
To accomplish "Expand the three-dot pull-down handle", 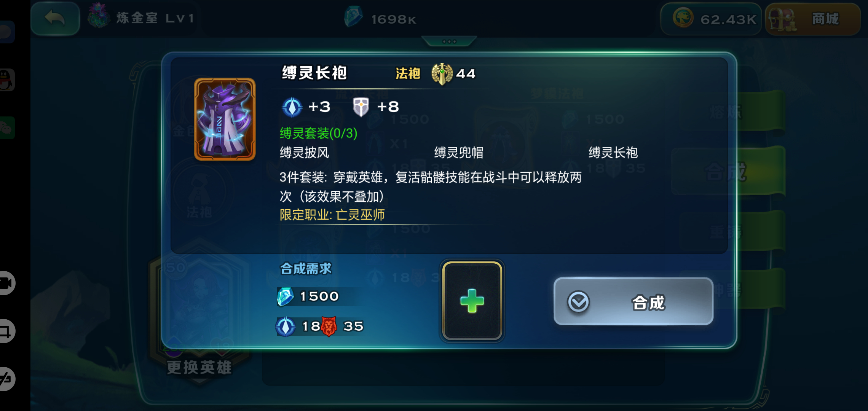I will pyautogui.click(x=449, y=41).
